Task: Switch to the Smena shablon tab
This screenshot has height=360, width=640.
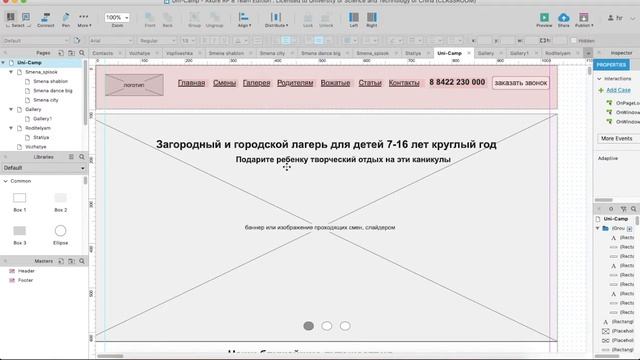Action: tap(226, 53)
